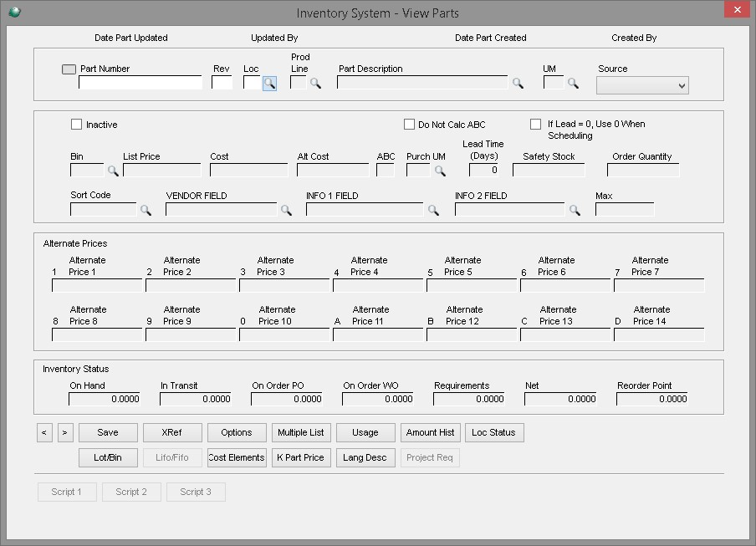This screenshot has width=756, height=546.
Task: Click the ABC input field
Action: pyautogui.click(x=386, y=170)
